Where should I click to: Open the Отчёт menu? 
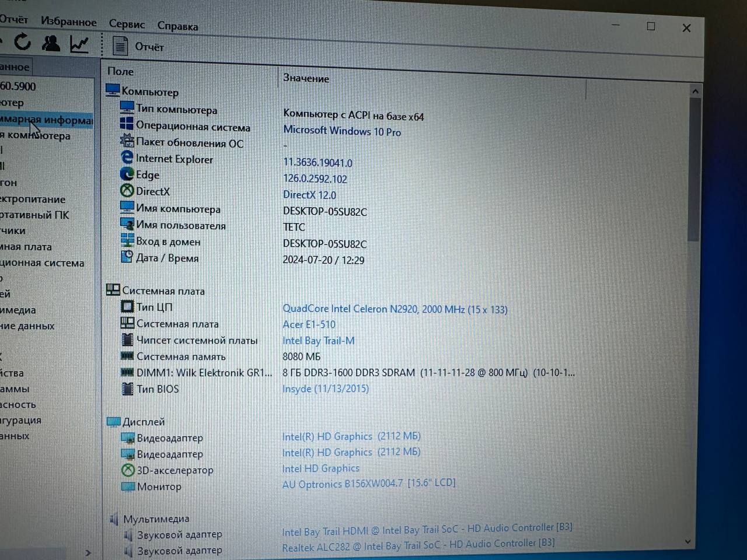pyautogui.click(x=13, y=19)
